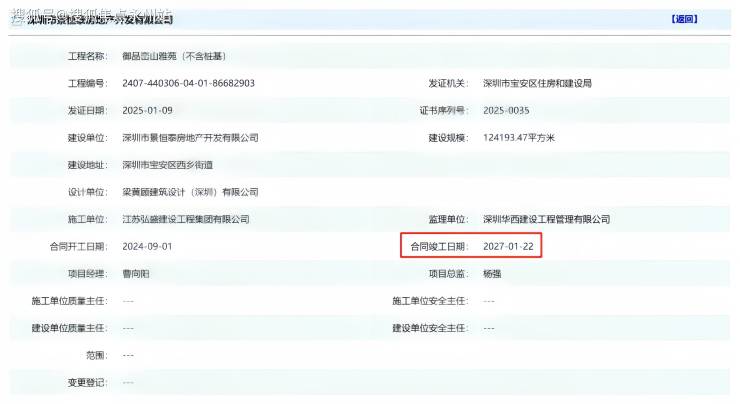Click the project director name 杨强
This screenshot has width=740, height=404.
(x=492, y=274)
